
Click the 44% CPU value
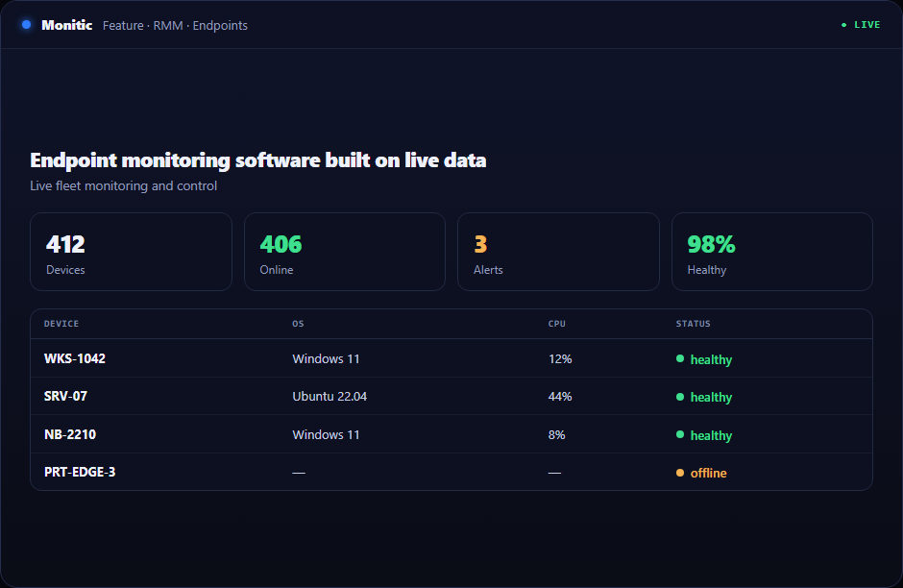560,396
